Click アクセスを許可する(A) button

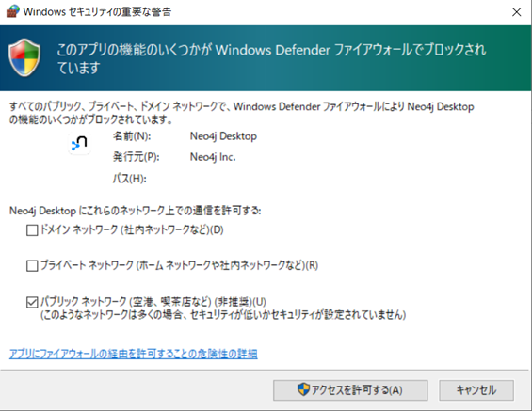(350, 390)
